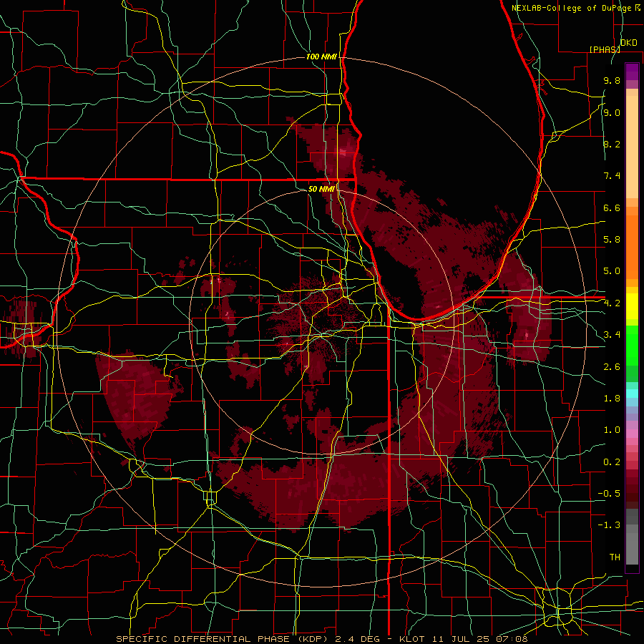Click the gray bottom segment of color bar
This screenshot has height=644, width=644.
(x=632, y=548)
